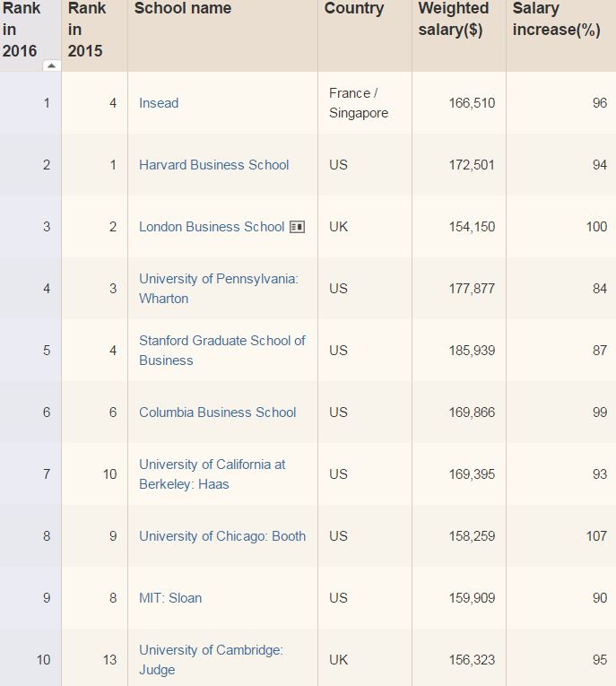Select Insead weighted salary 166,510
Viewport: 616px width, 686px height.
[472, 103]
